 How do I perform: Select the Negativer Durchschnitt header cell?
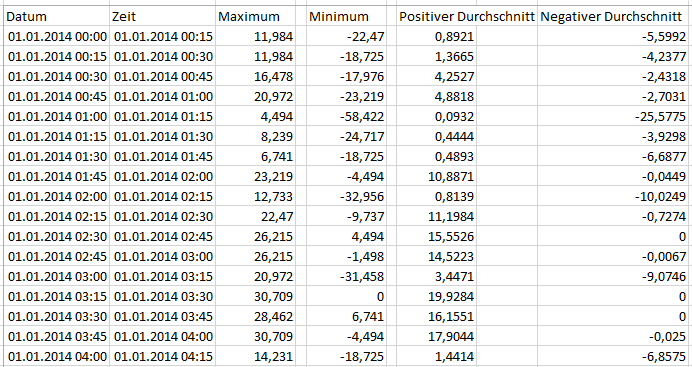(613, 17)
